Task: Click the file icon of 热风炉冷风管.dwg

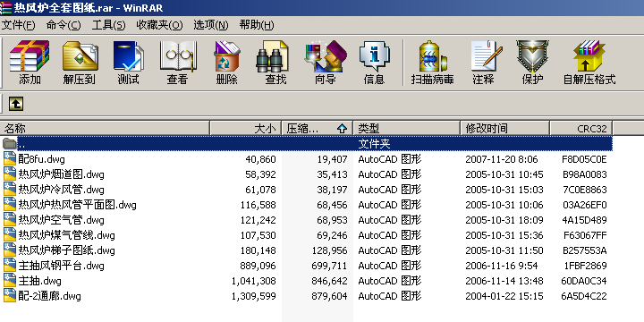Action: pyautogui.click(x=10, y=189)
